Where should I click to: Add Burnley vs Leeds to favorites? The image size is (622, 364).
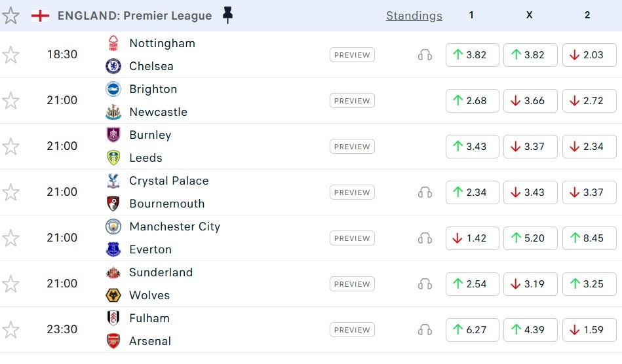click(x=10, y=147)
